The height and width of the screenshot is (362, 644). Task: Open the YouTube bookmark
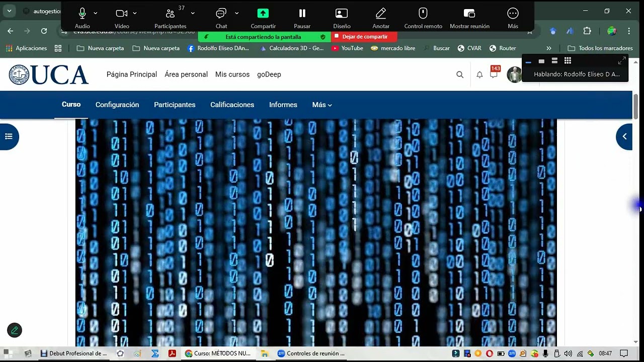coord(347,48)
